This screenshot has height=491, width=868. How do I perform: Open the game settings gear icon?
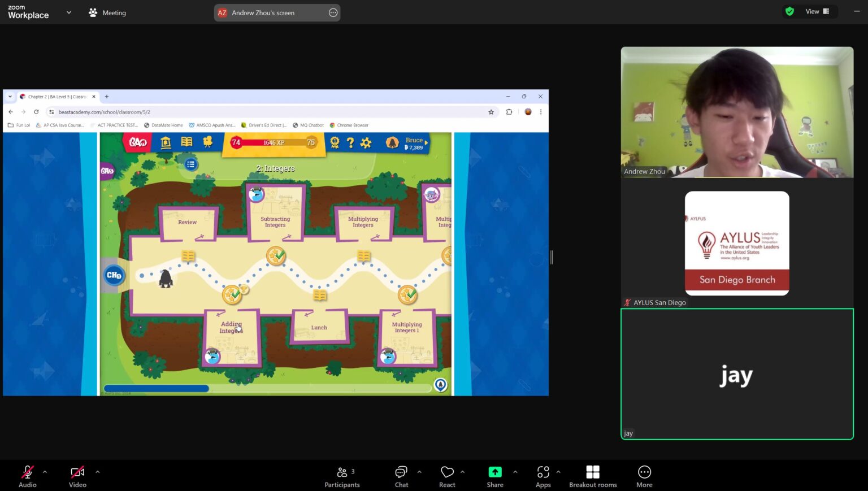366,143
